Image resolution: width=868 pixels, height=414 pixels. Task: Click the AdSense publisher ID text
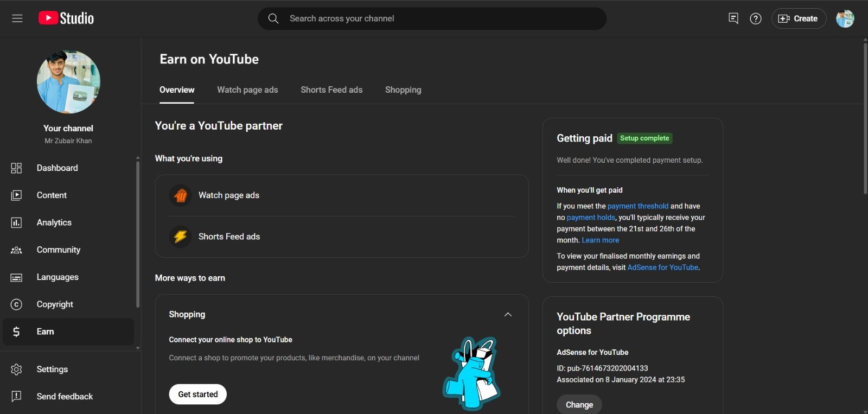tap(602, 368)
